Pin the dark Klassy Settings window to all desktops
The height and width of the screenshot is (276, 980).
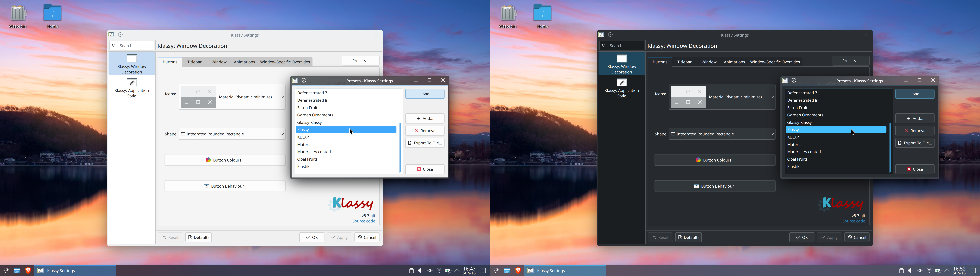pyautogui.click(x=611, y=35)
